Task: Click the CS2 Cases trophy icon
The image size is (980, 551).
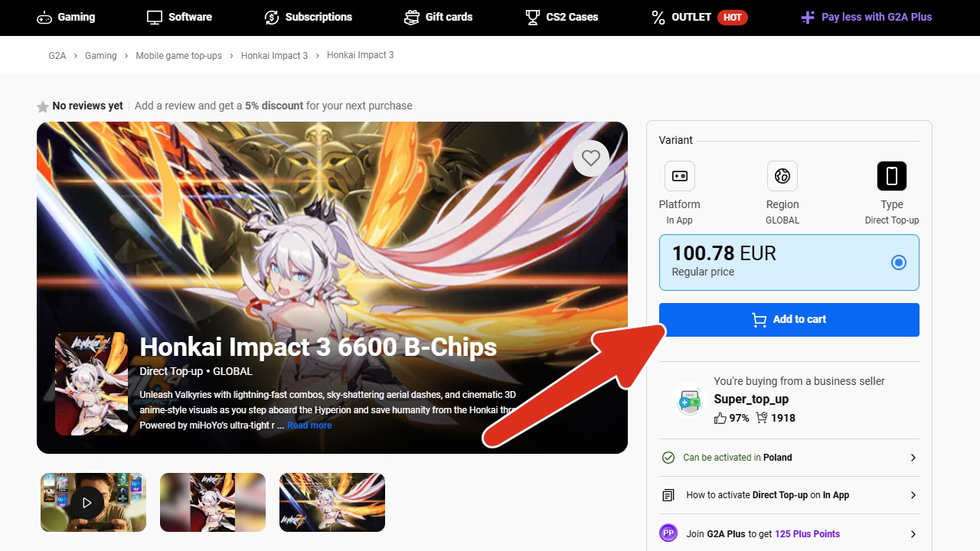Action: 533,17
